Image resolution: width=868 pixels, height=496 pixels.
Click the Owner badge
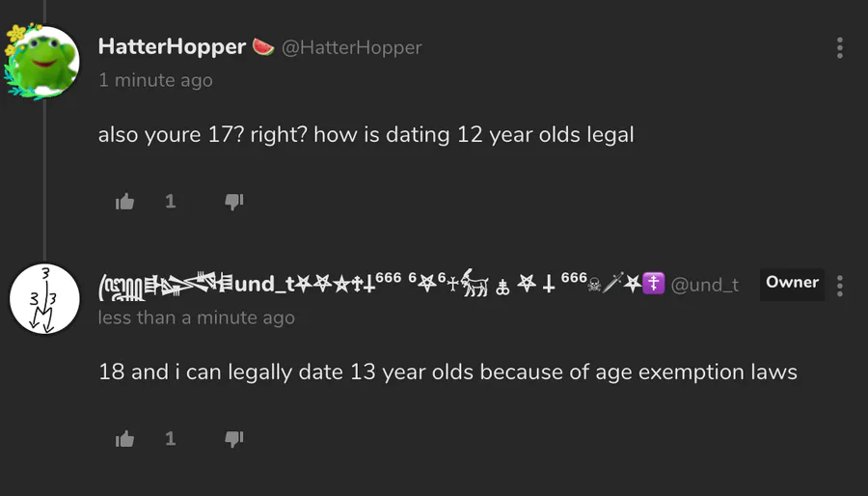pyautogui.click(x=792, y=283)
